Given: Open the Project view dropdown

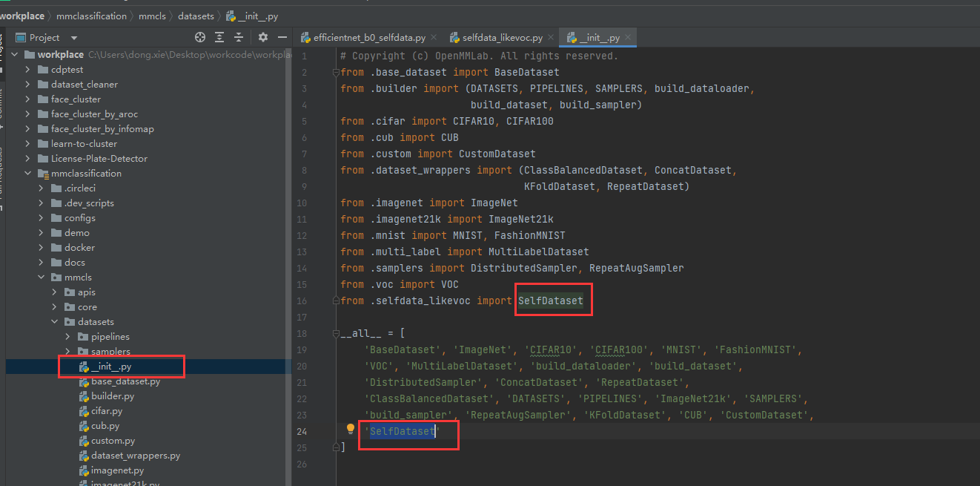Looking at the screenshot, I should click(x=74, y=38).
